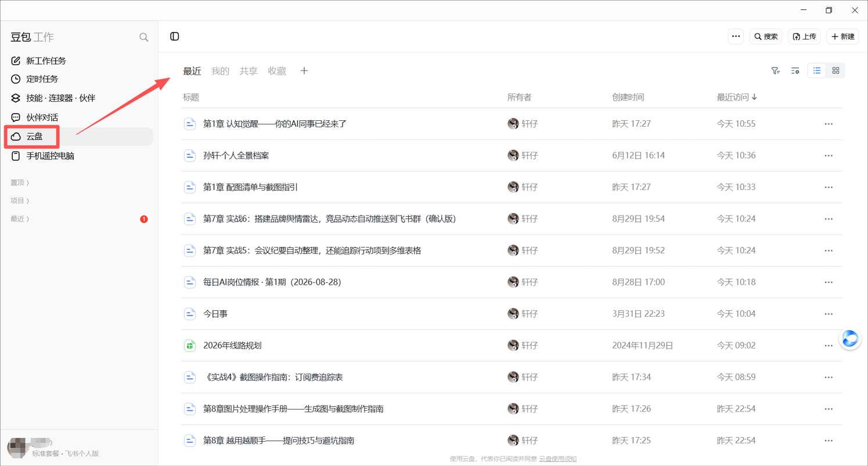This screenshot has height=466, width=868.
Task: Collapse sidebar using the panel toggle icon
Action: (x=175, y=37)
